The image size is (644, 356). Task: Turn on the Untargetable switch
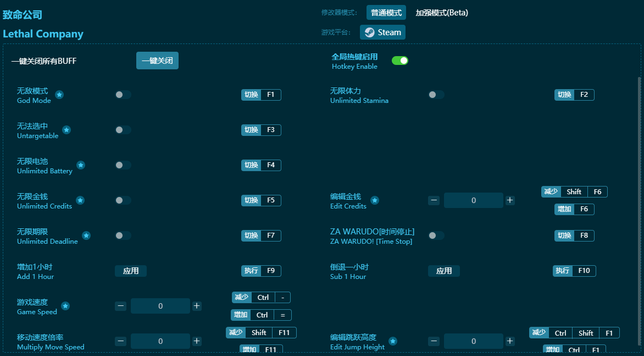123,130
